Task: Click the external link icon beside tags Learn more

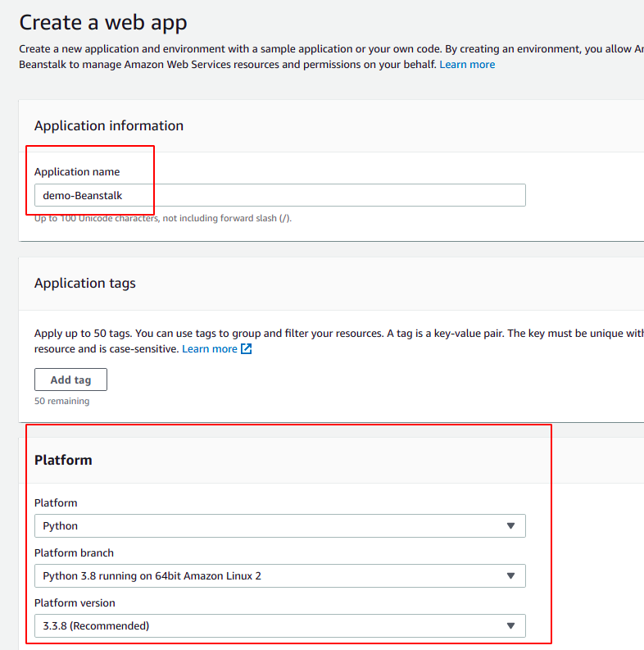Action: coord(246,348)
